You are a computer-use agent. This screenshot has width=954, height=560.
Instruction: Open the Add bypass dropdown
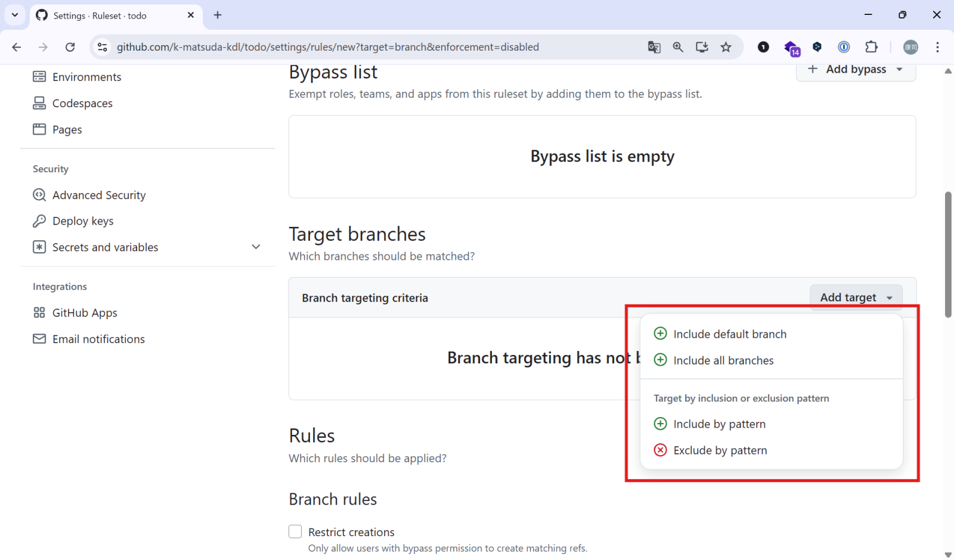856,70
